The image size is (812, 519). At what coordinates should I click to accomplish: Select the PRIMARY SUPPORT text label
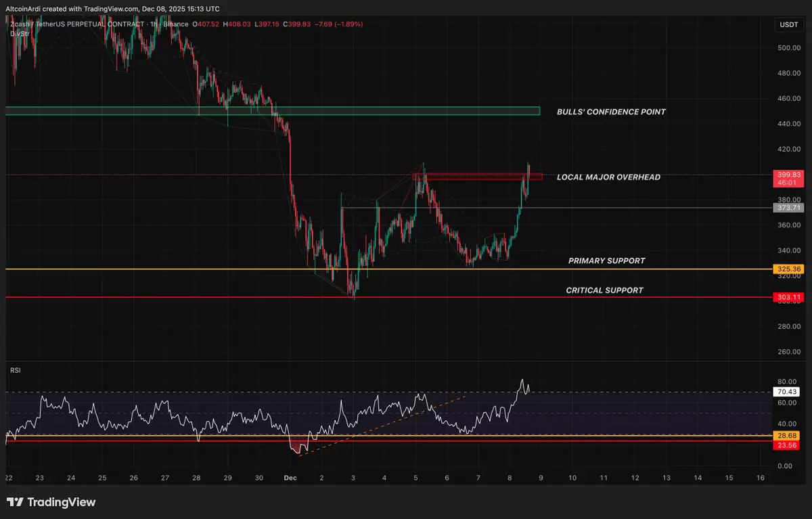[606, 261]
